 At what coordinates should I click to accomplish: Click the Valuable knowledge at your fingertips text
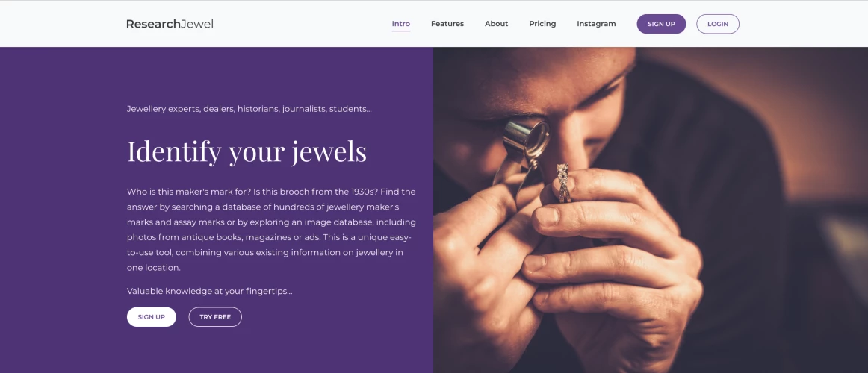[x=209, y=291]
